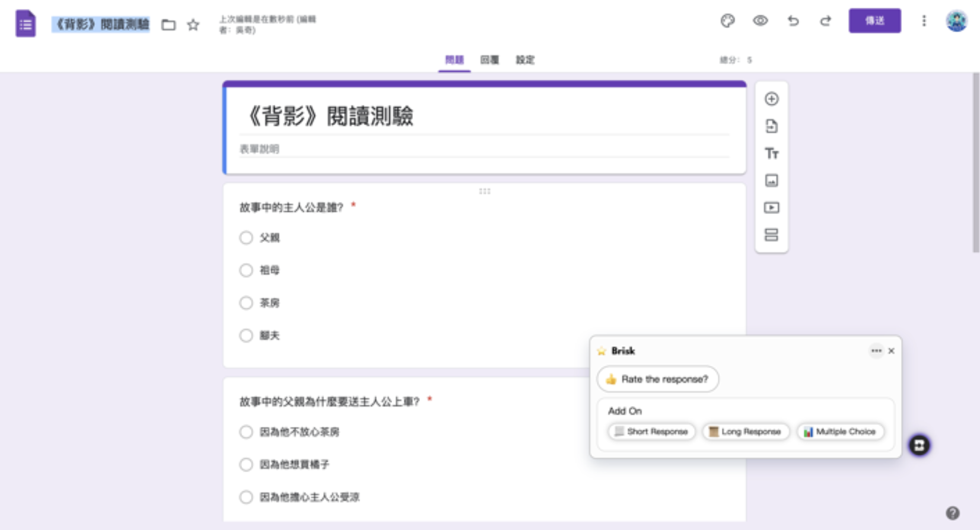Grab the question drag handle dots
The image size is (980, 530).
point(485,191)
